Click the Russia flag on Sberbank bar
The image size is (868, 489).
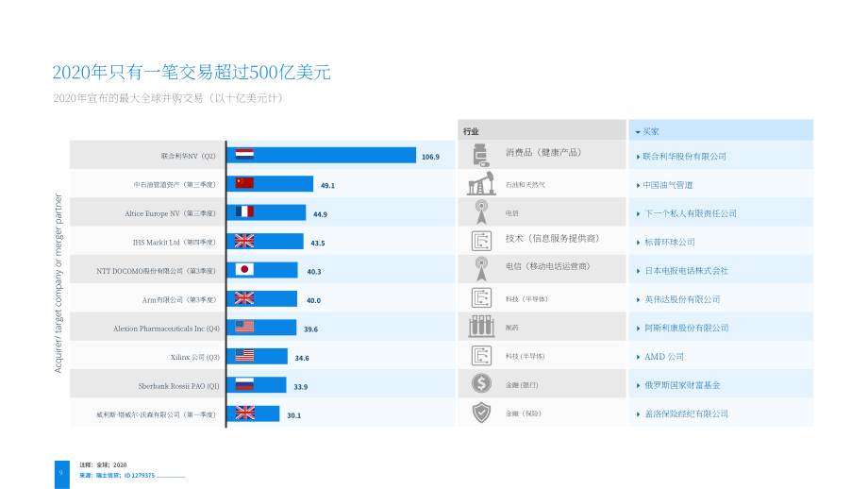[x=244, y=384]
